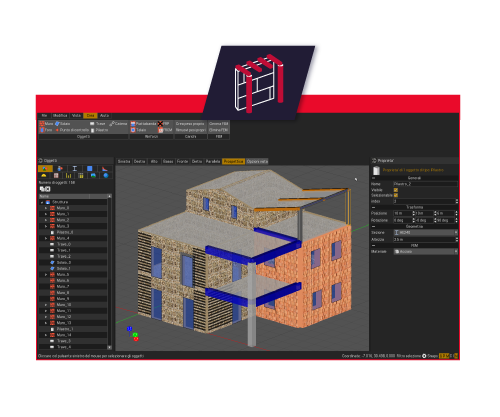Screen dimensions: 500x417
Task: Click the Pilastro column tool
Action: click(99, 130)
